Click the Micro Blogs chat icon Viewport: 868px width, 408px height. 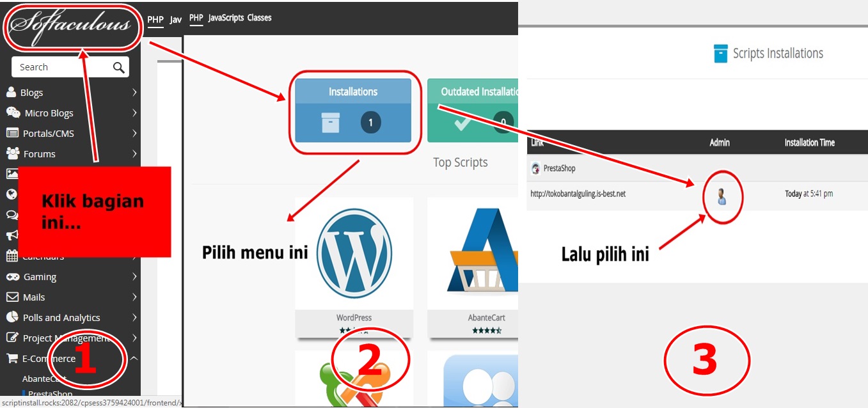click(13, 113)
